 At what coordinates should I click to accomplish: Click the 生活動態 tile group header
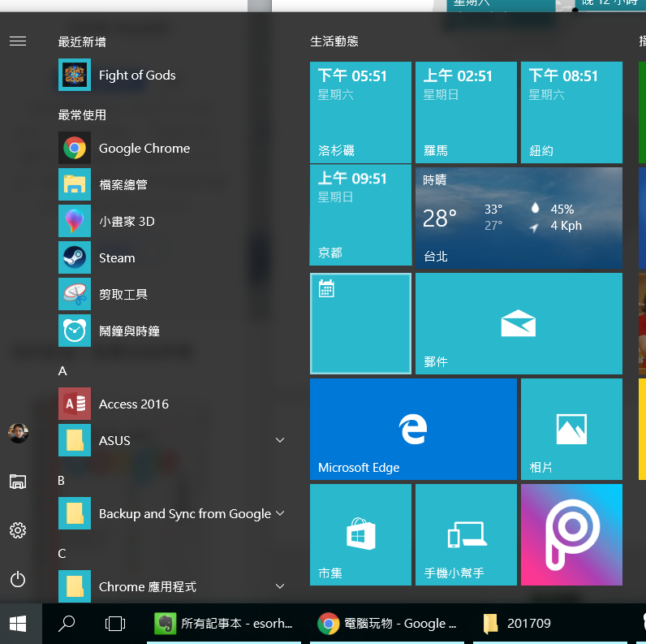click(334, 41)
